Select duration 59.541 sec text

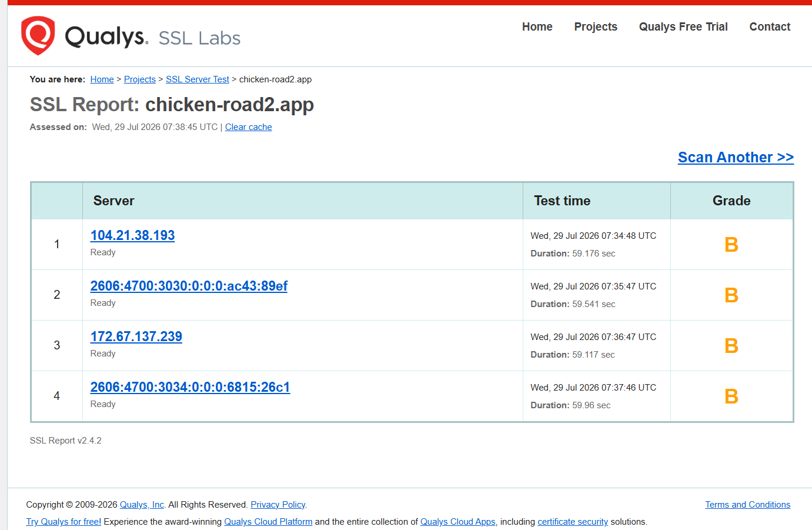(573, 304)
